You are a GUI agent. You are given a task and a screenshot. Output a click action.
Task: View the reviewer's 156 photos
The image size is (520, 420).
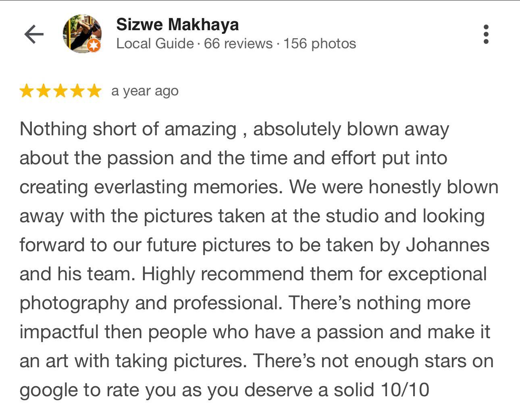click(320, 43)
